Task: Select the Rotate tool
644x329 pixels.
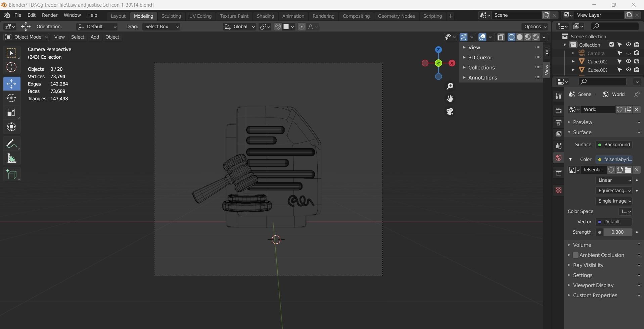Action: click(11, 98)
